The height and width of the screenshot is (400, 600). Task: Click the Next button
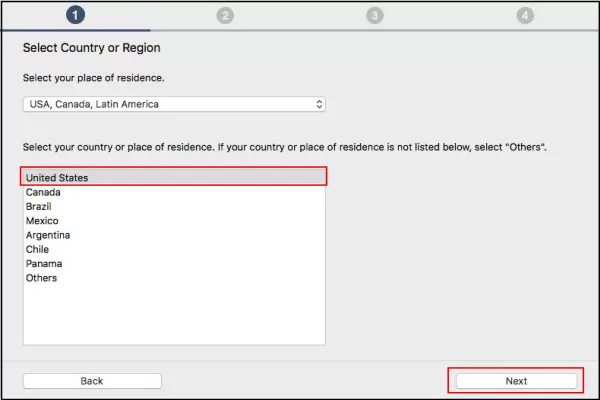click(516, 381)
